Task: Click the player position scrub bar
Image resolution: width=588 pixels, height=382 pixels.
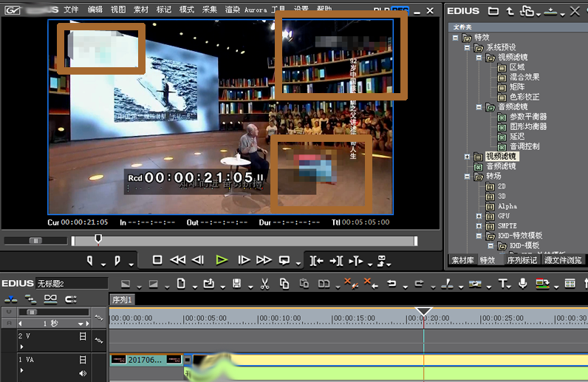Action: (x=244, y=241)
